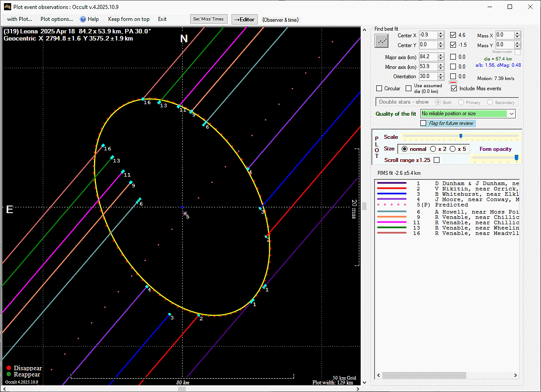Open the Quality of the fit dropdown
The image size is (541, 392).
click(x=511, y=114)
